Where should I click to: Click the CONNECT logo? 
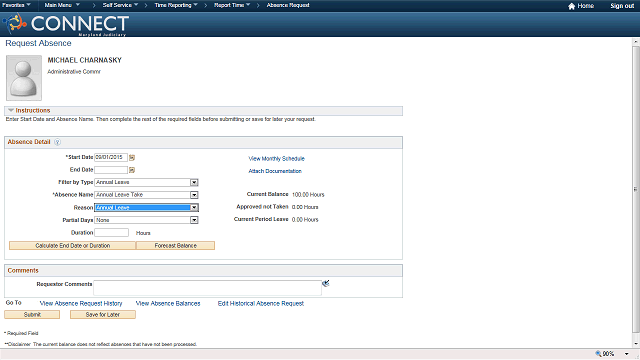pos(66,24)
